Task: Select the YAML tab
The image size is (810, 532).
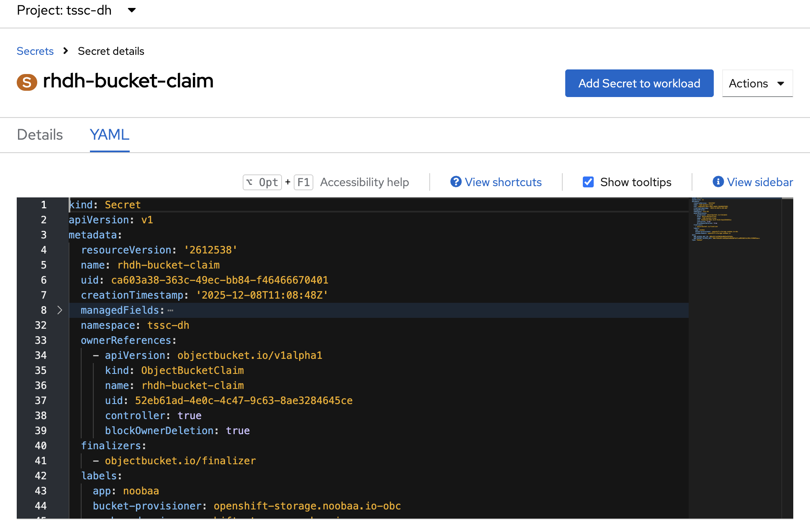Action: (110, 135)
